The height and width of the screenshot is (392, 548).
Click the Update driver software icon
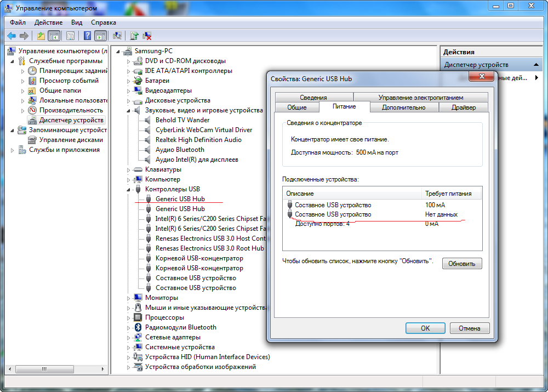134,36
